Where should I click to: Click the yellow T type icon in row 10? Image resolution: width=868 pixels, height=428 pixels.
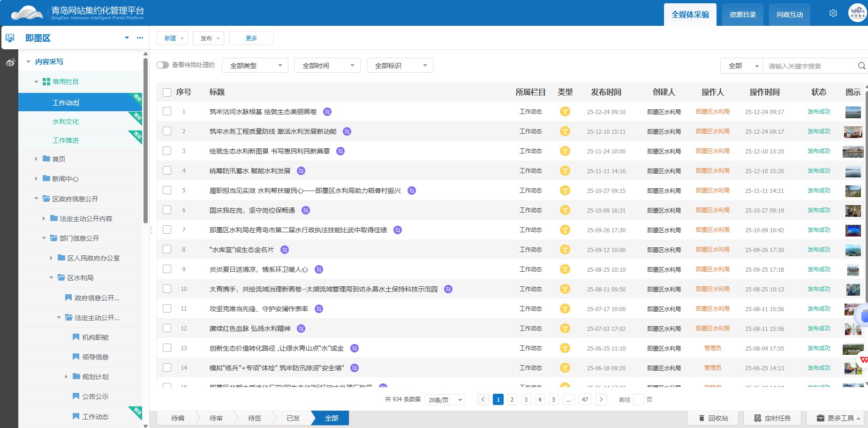coord(565,289)
